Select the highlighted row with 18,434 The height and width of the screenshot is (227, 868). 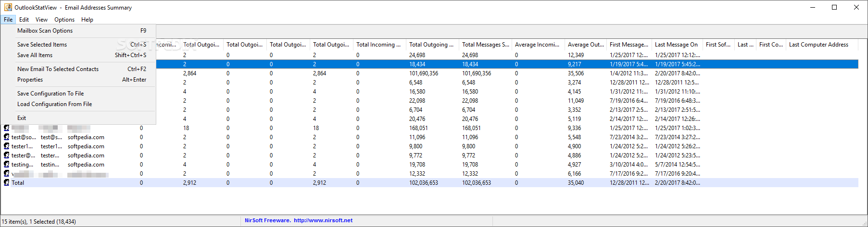tap(430, 64)
